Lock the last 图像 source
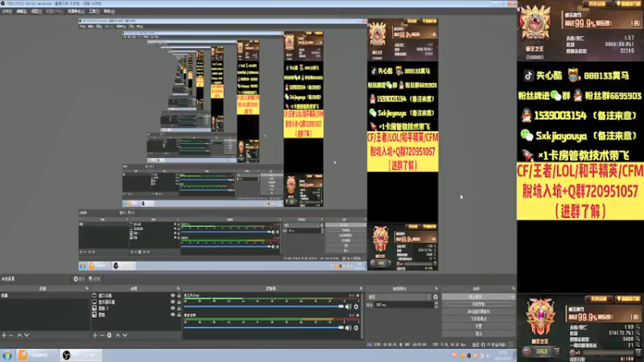The height and width of the screenshot is (362, 644). [x=179, y=315]
